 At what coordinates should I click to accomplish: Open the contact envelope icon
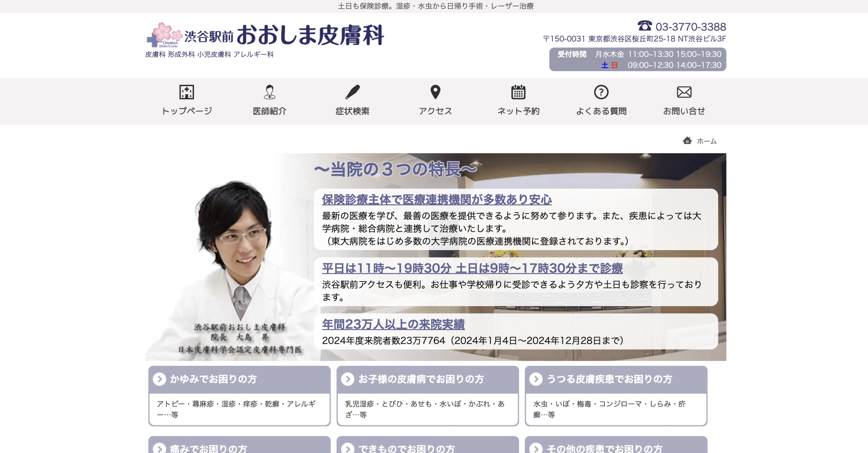pos(684,92)
